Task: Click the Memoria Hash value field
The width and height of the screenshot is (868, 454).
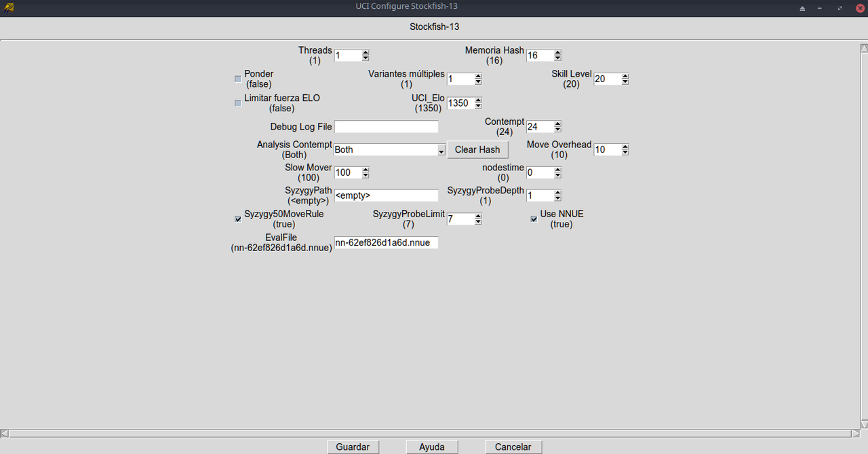Action: click(540, 56)
